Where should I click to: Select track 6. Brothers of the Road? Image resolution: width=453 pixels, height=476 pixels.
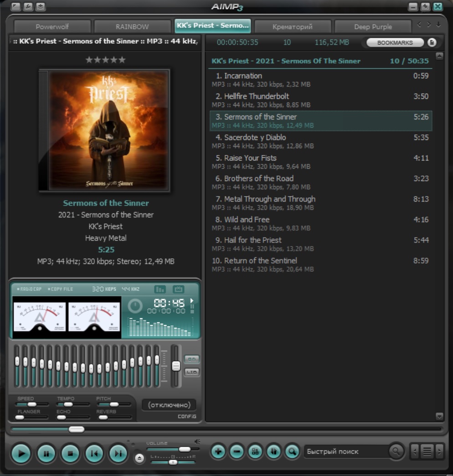click(x=321, y=182)
